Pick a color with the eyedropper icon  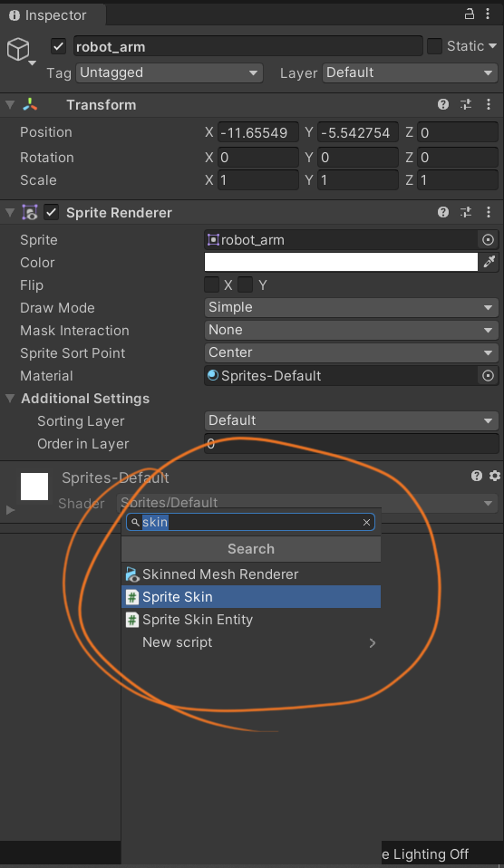click(x=489, y=262)
